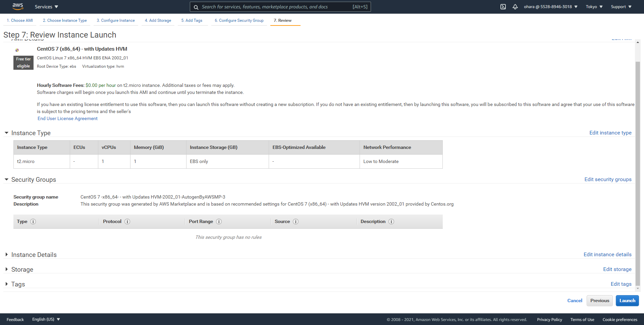Click Edit security groups link

608,179
